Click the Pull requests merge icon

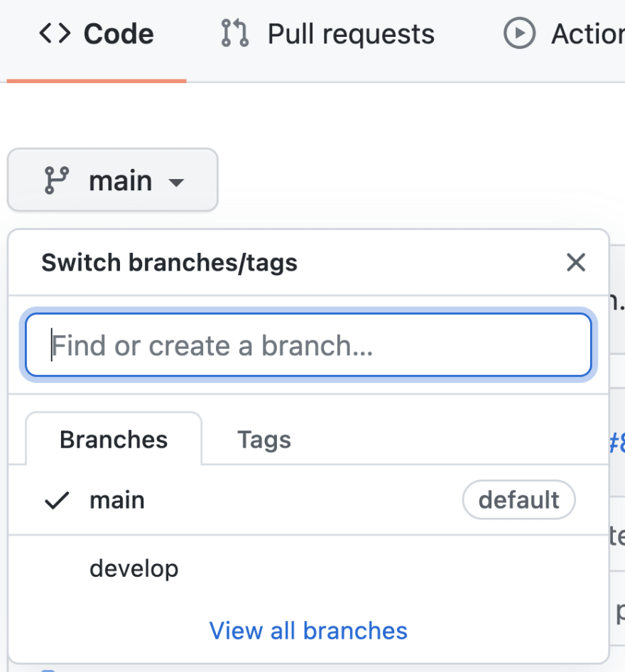[x=235, y=33]
